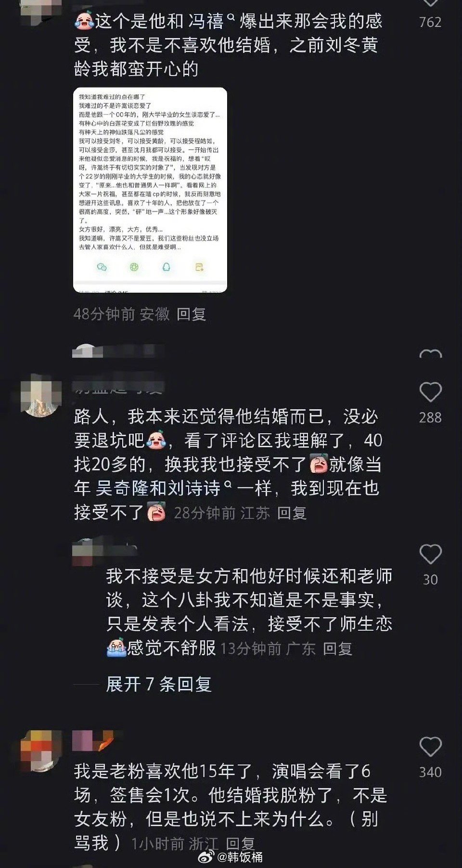
Task: Tap the search magnifier icon after 冯禧
Action: (231, 17)
